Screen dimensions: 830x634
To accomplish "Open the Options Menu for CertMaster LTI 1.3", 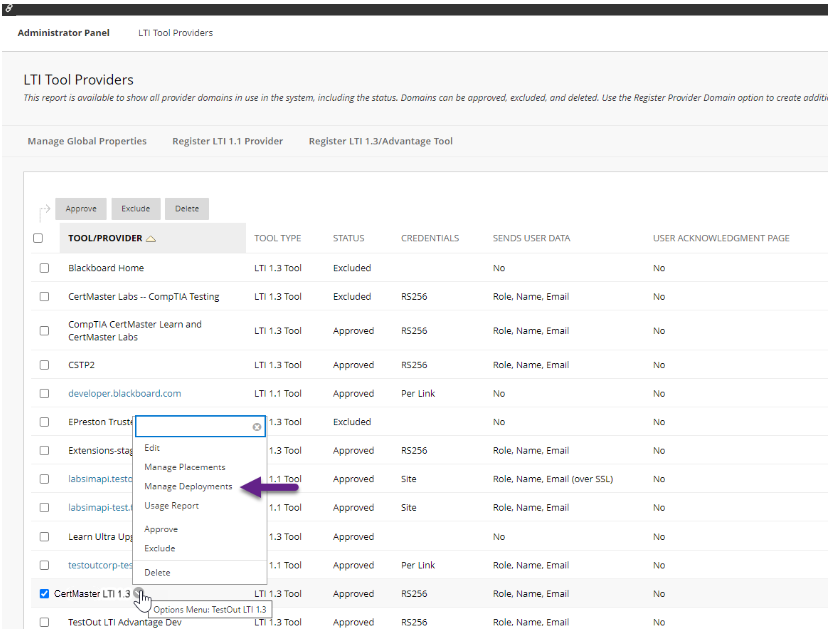I will pos(137,593).
